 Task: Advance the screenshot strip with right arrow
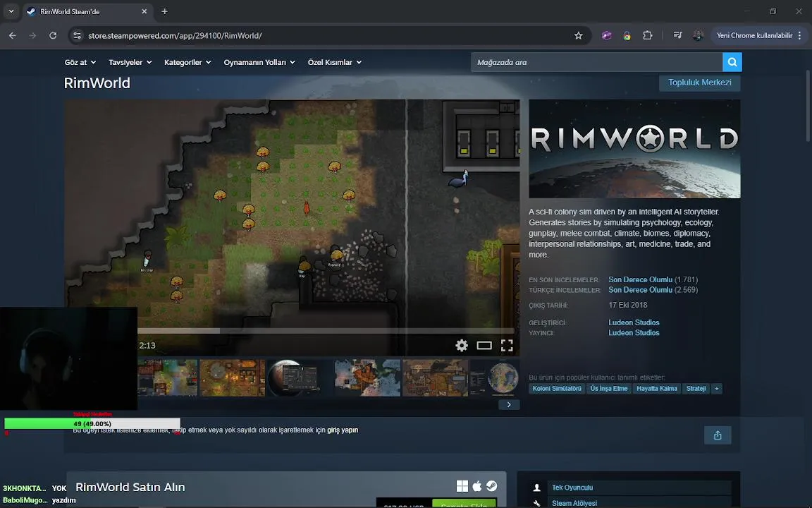(x=509, y=404)
